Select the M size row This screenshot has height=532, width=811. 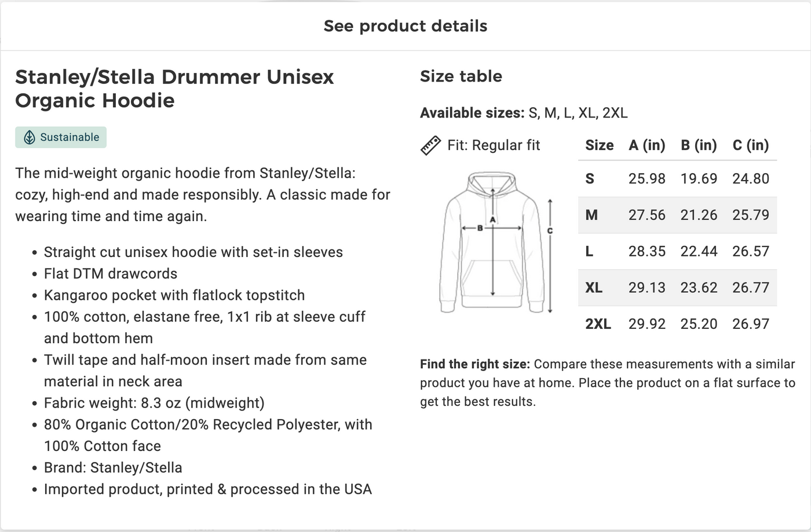[x=677, y=215]
